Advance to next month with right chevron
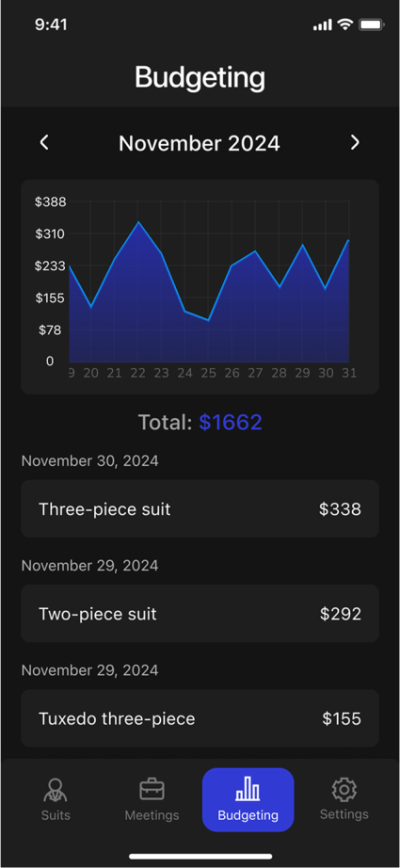 [355, 143]
